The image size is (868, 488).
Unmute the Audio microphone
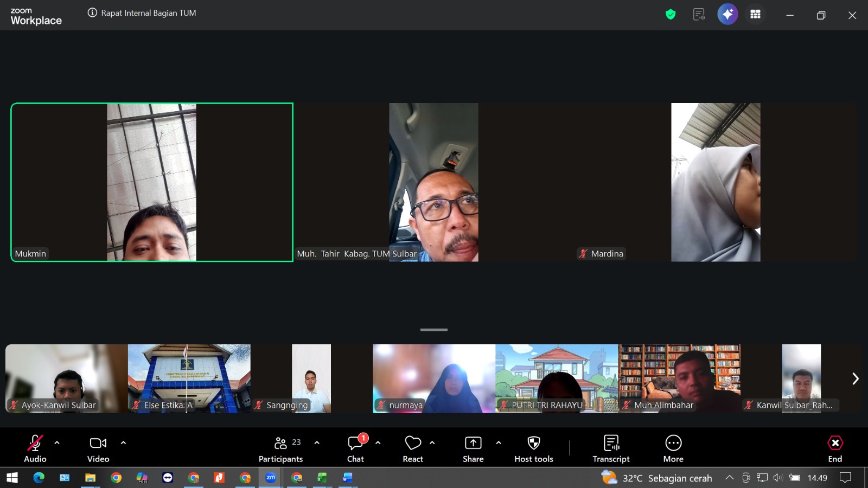coord(35,448)
